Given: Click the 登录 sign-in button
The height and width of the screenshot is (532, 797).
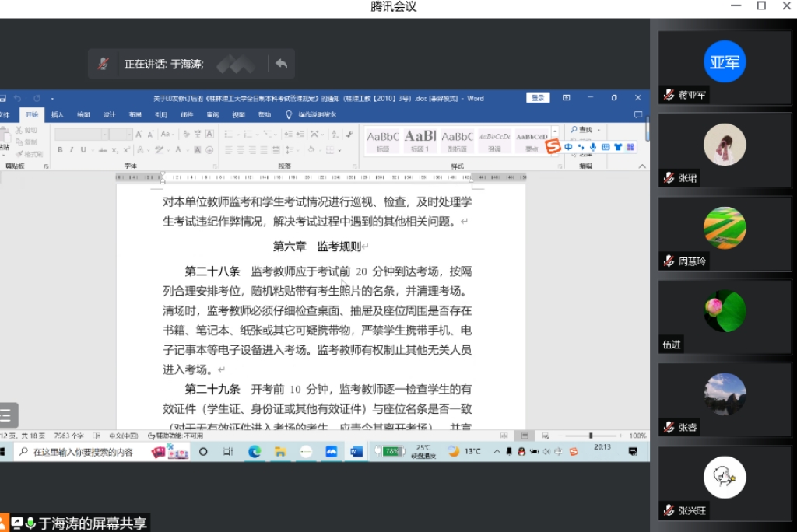Looking at the screenshot, I should pyautogui.click(x=537, y=98).
